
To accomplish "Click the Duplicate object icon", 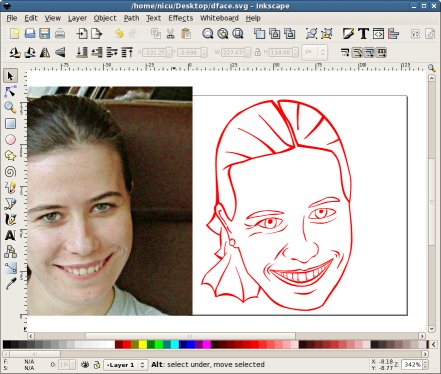I will coord(260,33).
